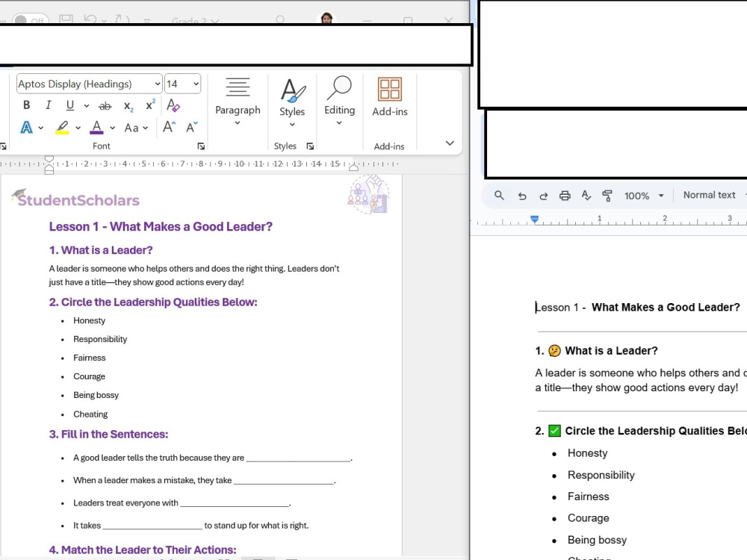Open the highlight color dropdown arrow
Viewport: 747px width, 560px height.
[78, 128]
